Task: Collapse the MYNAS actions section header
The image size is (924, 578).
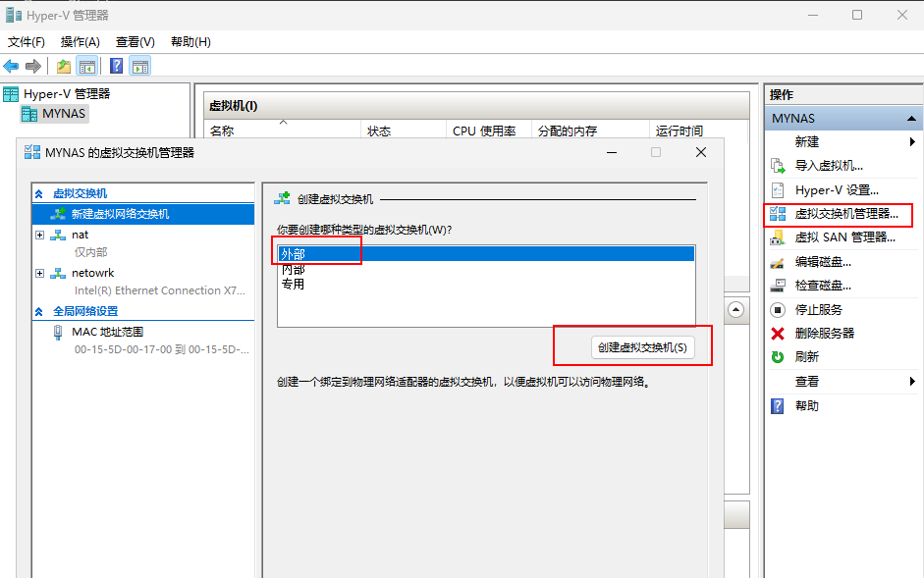Action: click(911, 119)
